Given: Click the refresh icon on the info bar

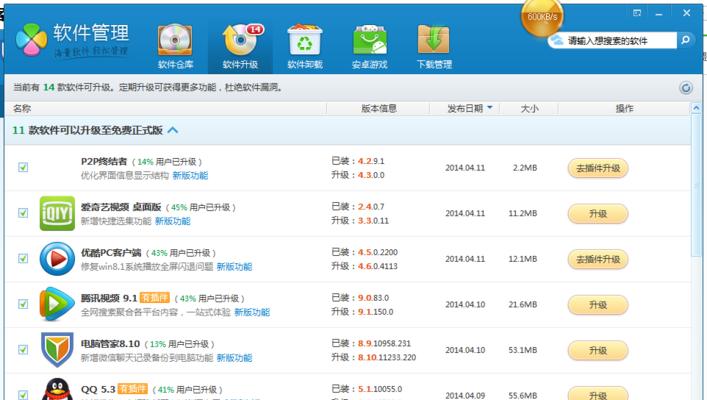Looking at the screenshot, I should click(x=686, y=87).
